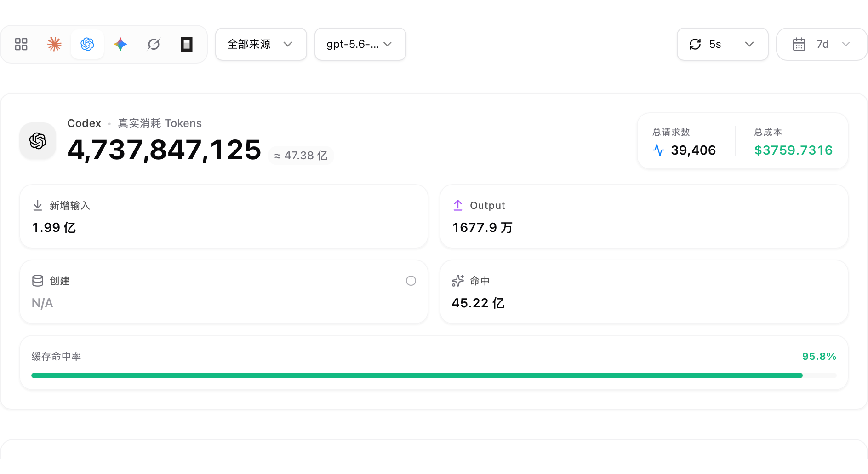
Task: Open the gpt-5.6 model dropdown
Action: coord(360,44)
